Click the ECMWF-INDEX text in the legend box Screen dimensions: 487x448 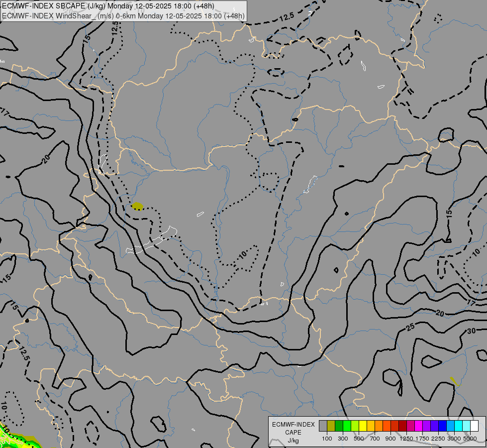tap(293, 425)
